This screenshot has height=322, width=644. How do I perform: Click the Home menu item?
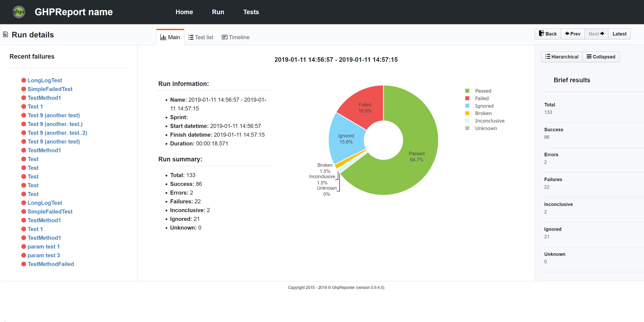click(184, 12)
